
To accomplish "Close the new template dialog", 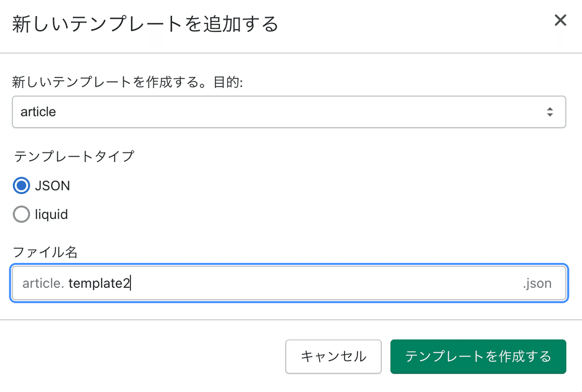I will pyautogui.click(x=560, y=20).
